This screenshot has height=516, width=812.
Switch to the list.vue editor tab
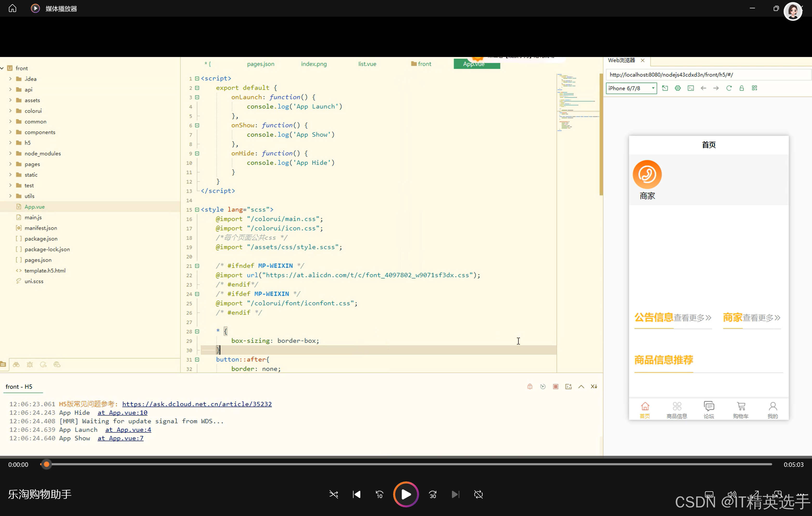(367, 64)
